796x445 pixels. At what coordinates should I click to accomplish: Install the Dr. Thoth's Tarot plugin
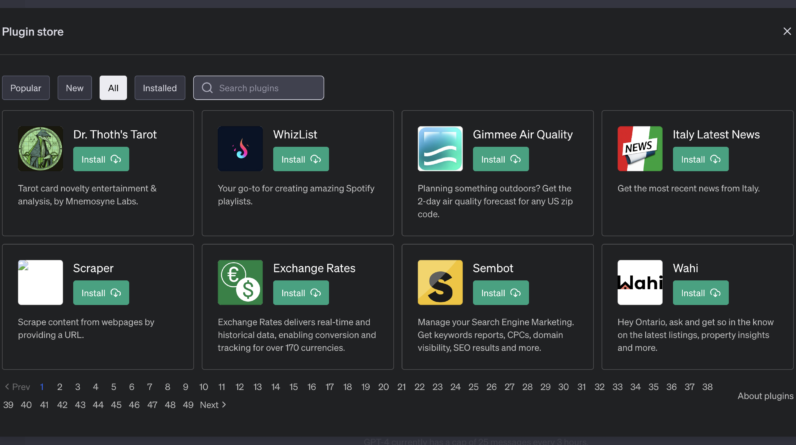point(101,159)
